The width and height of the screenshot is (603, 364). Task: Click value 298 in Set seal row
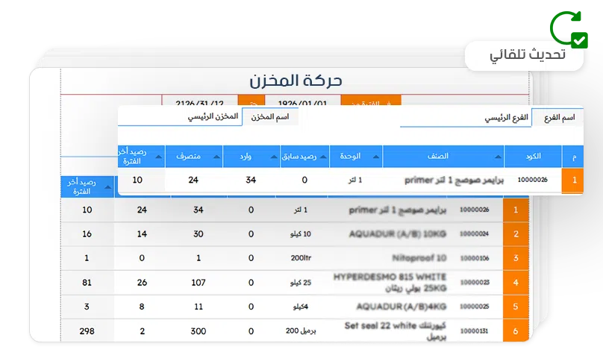pos(87,331)
